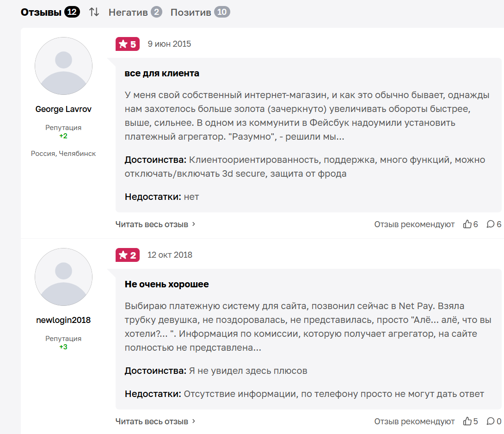The height and width of the screenshot is (434, 504).
Task: Click the 2-star rating badge
Action: (128, 255)
